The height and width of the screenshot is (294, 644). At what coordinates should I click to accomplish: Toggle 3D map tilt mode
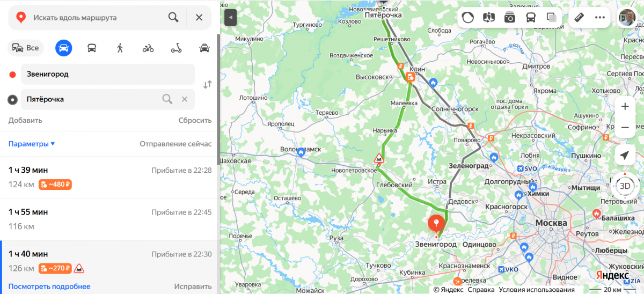(625, 186)
